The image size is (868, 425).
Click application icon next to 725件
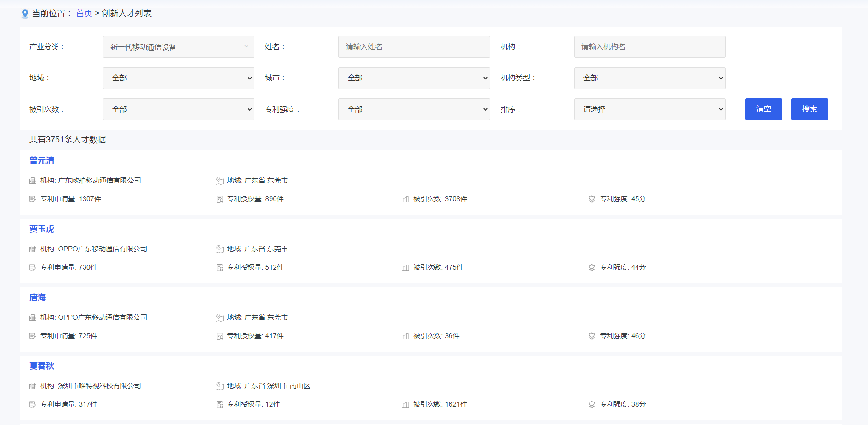tap(33, 336)
